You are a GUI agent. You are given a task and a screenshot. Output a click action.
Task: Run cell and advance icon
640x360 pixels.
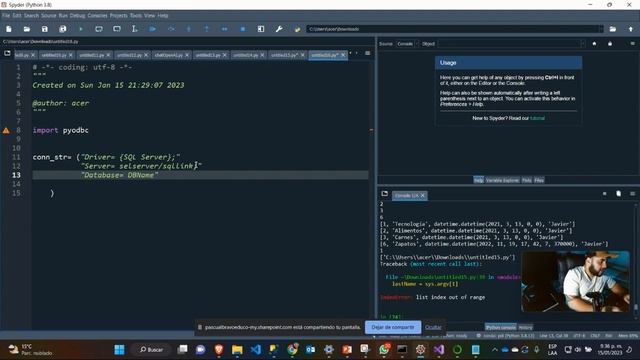[x=117, y=29]
